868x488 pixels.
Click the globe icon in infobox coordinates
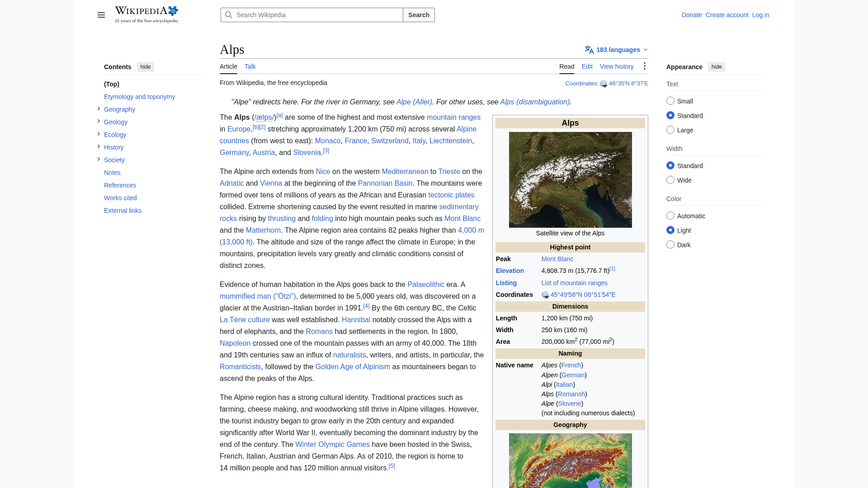(545, 295)
